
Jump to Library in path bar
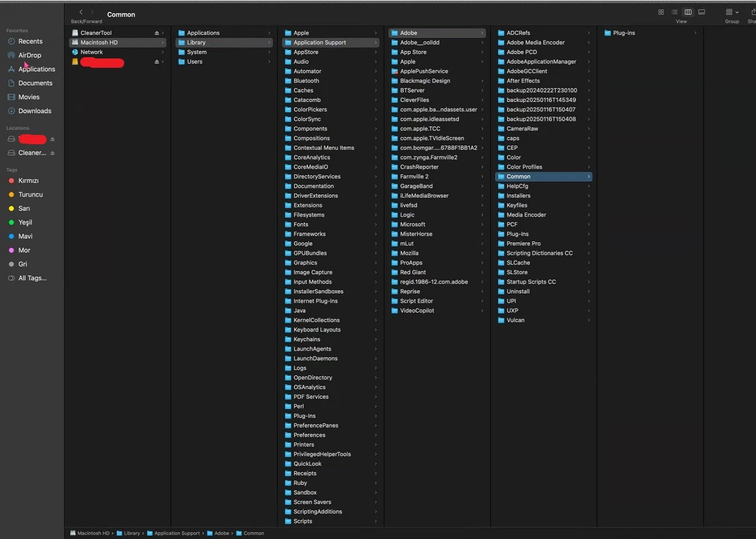tap(128, 533)
